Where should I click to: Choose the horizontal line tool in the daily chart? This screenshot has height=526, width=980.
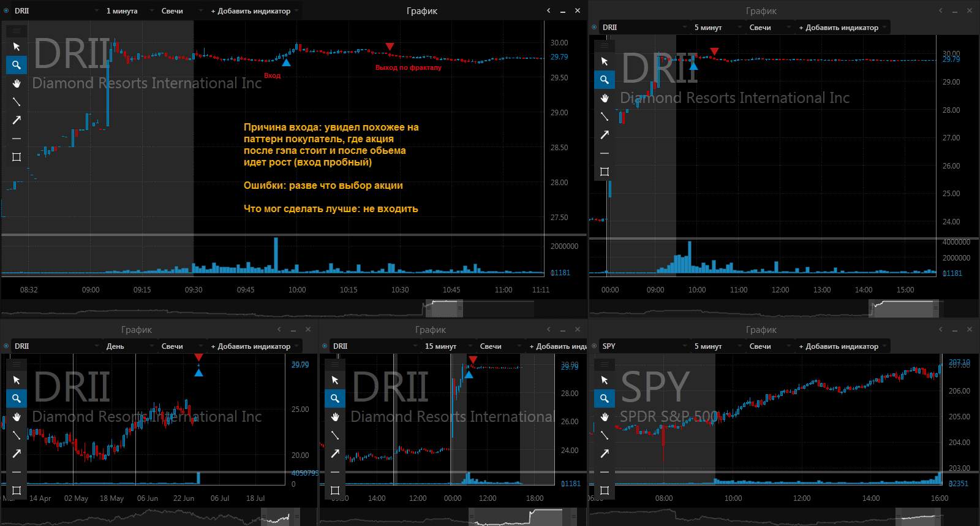click(x=17, y=472)
